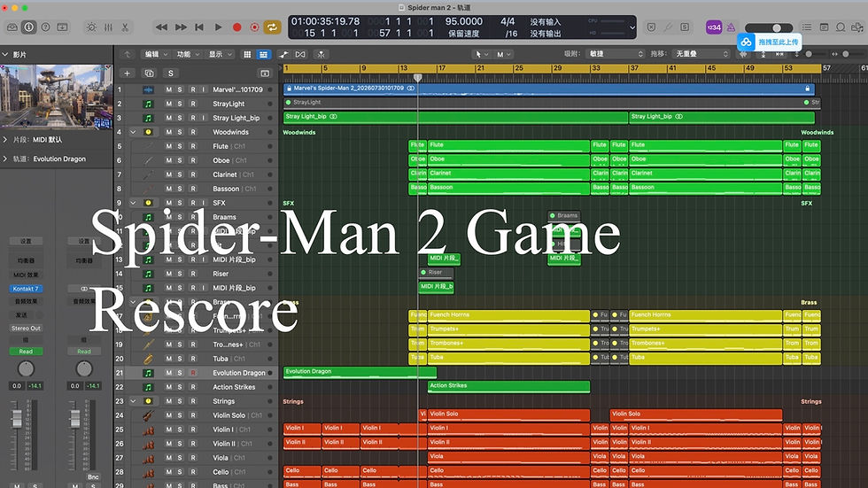Mute the Flute track
Image resolution: width=868 pixels, height=488 pixels.
coord(169,146)
